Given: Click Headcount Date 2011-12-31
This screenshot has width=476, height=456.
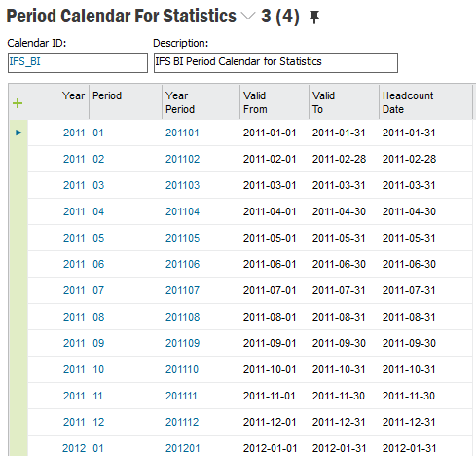Looking at the screenshot, I should (409, 422).
